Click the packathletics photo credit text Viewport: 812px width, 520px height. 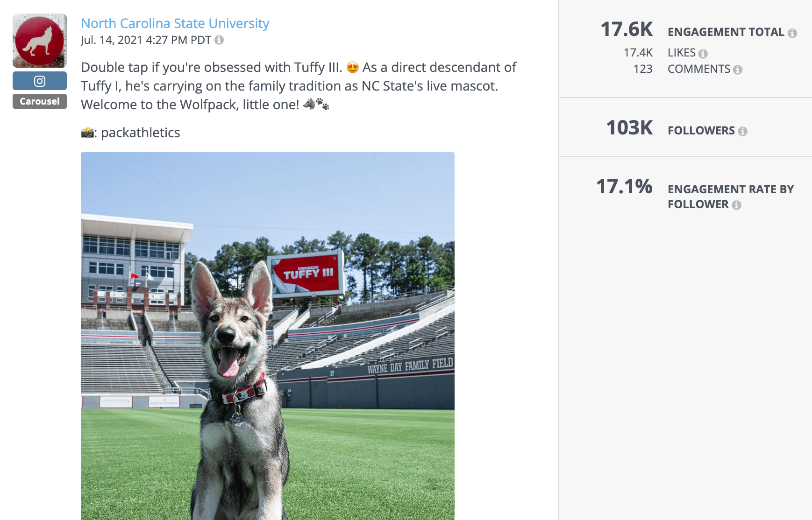click(x=140, y=133)
